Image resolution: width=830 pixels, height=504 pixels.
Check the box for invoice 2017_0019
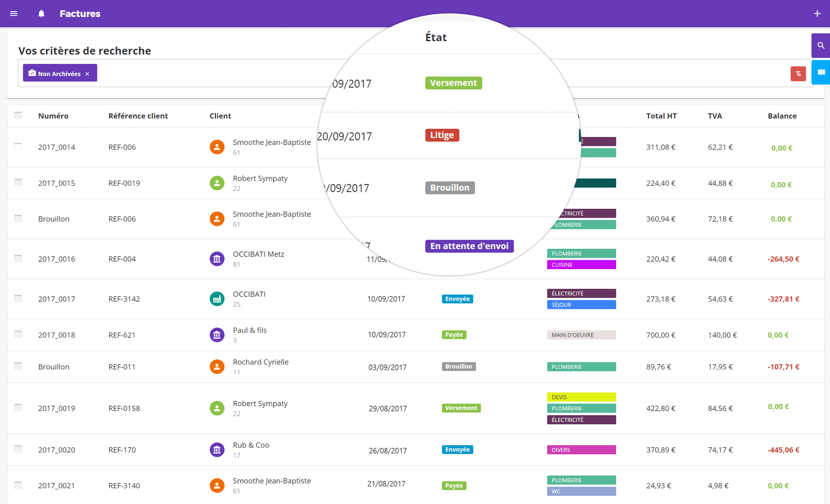coord(18,408)
